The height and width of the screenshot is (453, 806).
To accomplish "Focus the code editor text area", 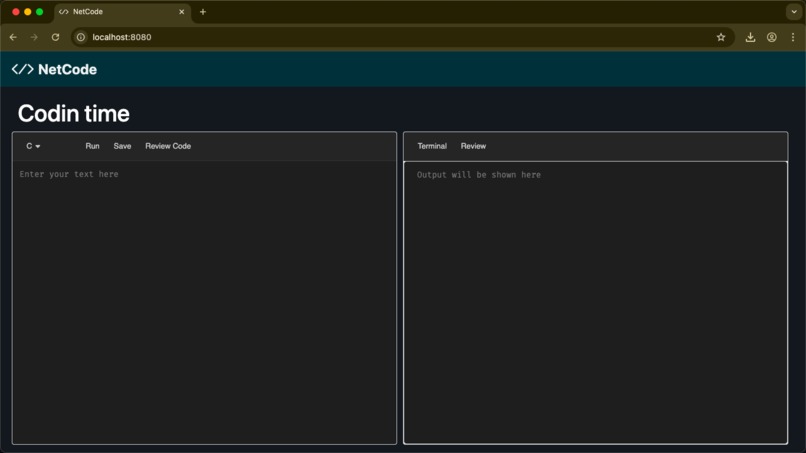I will coord(205,302).
